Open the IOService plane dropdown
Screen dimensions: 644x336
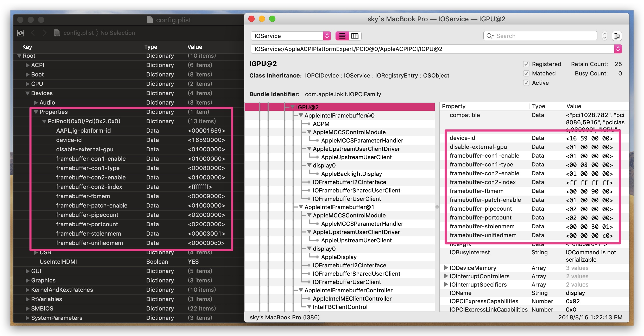click(291, 36)
